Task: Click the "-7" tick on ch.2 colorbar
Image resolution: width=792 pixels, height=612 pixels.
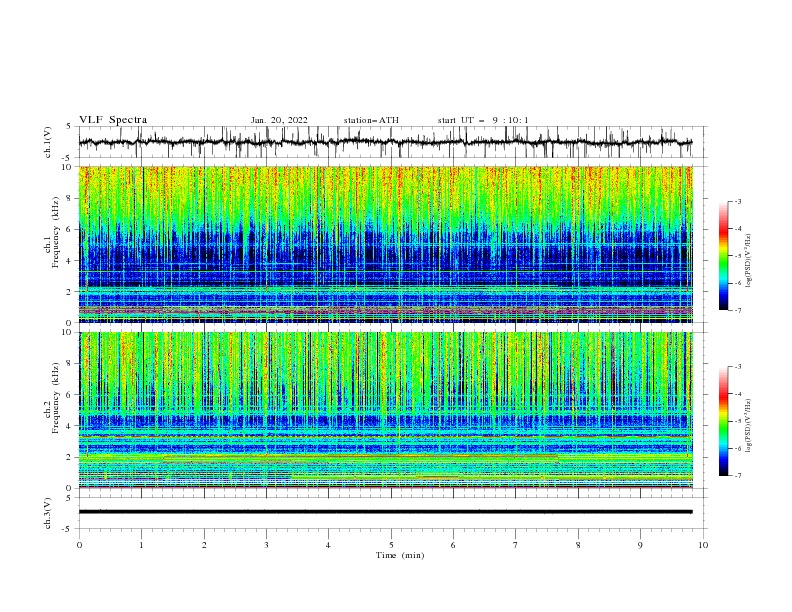Action: (x=737, y=476)
